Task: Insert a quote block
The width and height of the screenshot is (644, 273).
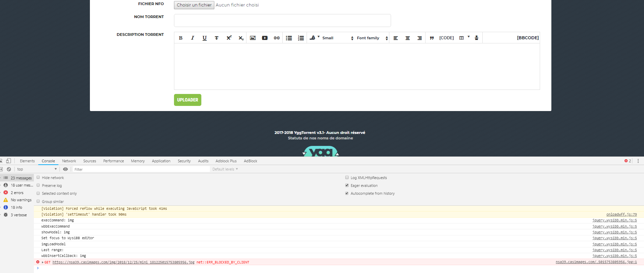Action: tap(432, 38)
